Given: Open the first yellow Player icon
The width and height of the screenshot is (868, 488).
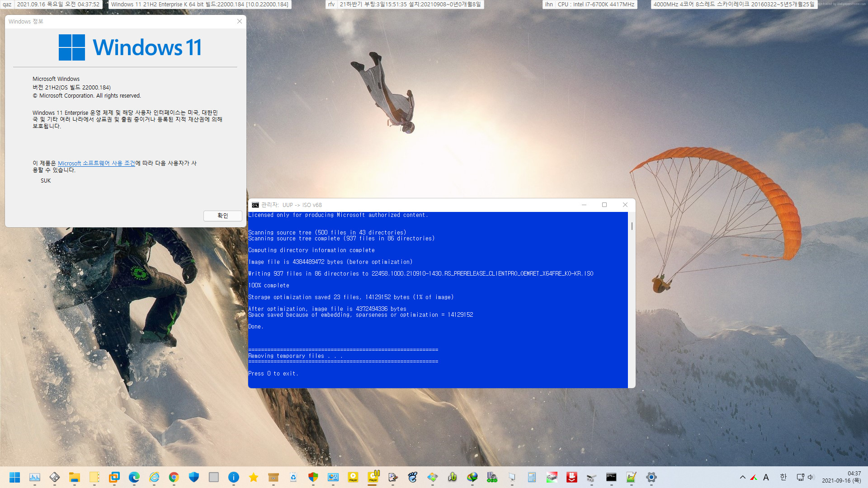Looking at the screenshot, I should pyautogui.click(x=353, y=477).
